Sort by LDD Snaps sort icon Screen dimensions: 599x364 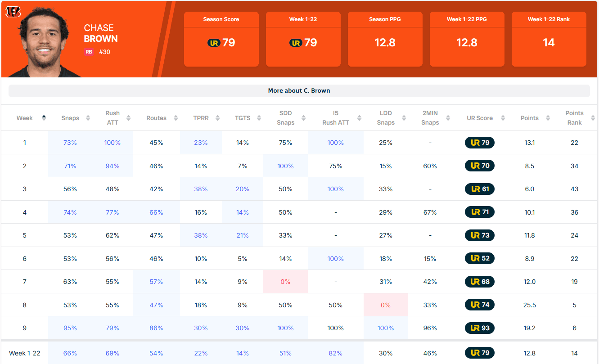pyautogui.click(x=404, y=118)
